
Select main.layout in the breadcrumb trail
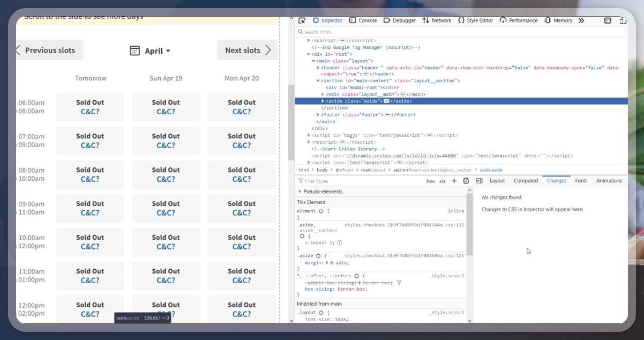click(x=373, y=170)
